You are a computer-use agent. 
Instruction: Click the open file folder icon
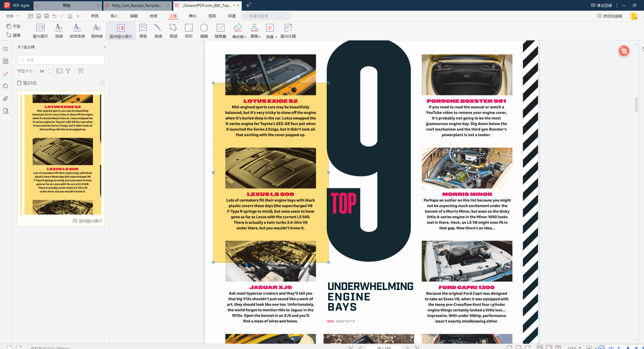tap(31, 16)
